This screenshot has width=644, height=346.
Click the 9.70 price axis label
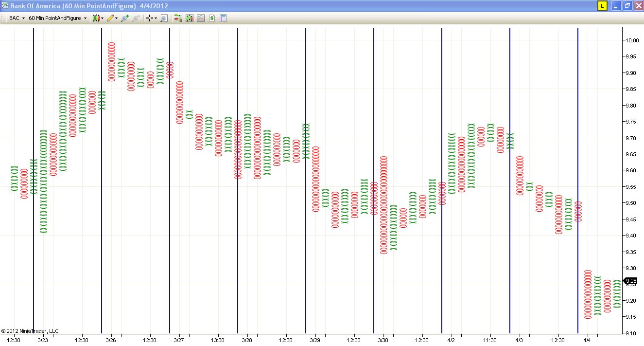click(x=631, y=138)
